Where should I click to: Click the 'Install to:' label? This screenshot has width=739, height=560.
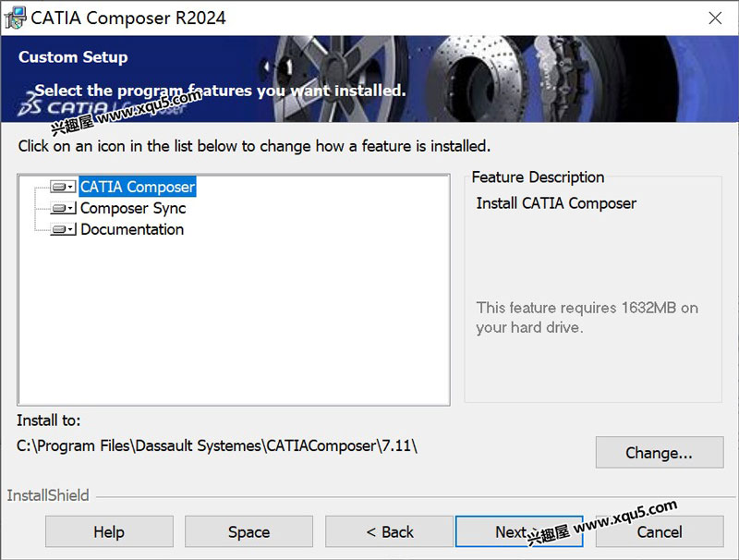click(49, 420)
